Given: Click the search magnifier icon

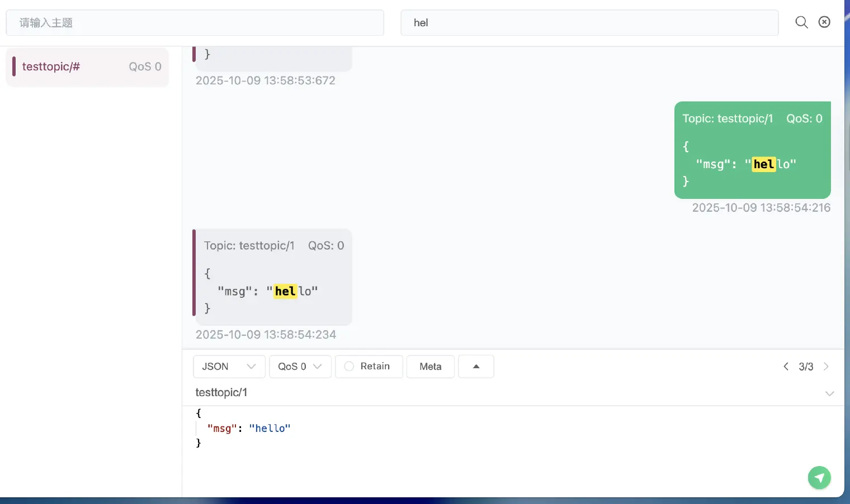Looking at the screenshot, I should (801, 22).
